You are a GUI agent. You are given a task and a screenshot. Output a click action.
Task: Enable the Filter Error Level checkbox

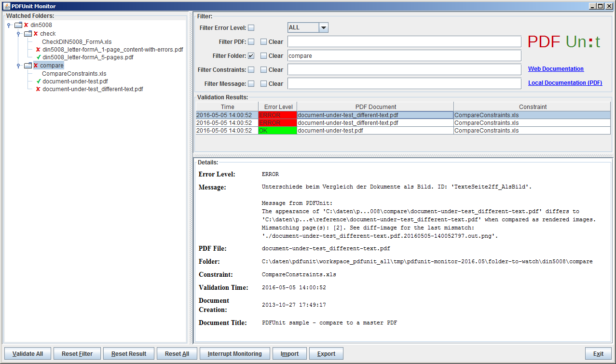(251, 28)
